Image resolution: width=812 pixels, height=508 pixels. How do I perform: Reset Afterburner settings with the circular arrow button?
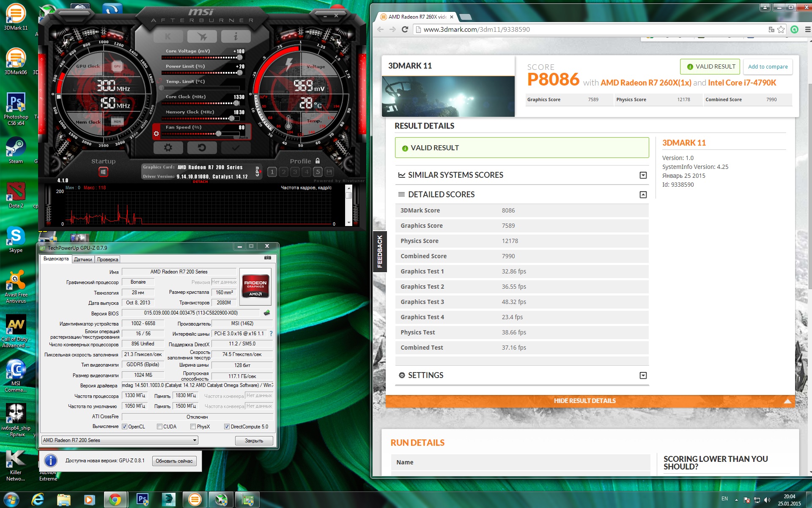tap(202, 148)
